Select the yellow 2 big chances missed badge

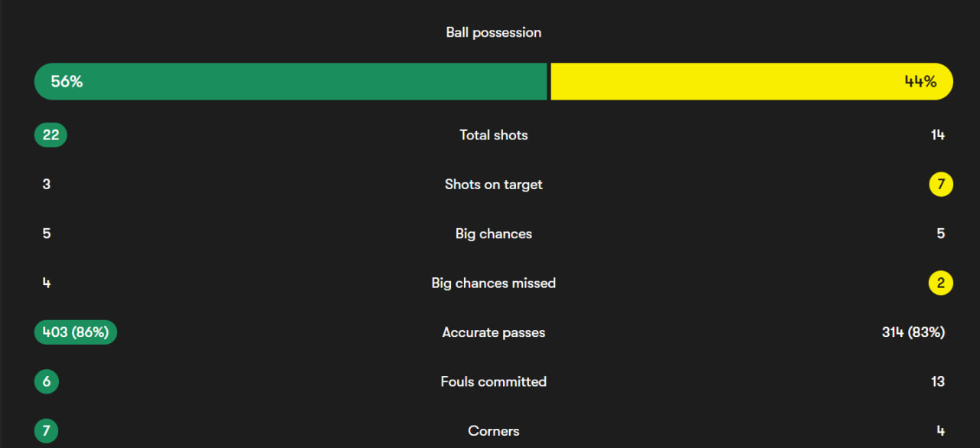tap(941, 283)
